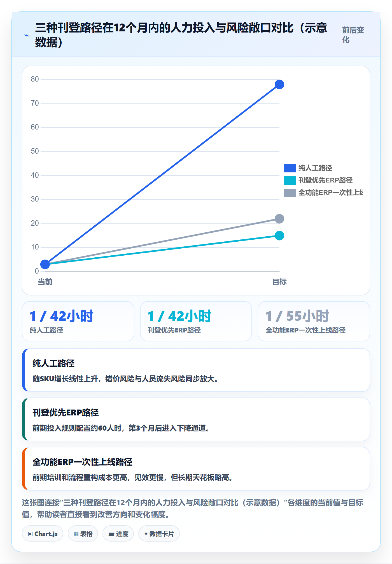
Task: Click the 刊登优先ERP路径 stat card label
Action: click(x=174, y=330)
